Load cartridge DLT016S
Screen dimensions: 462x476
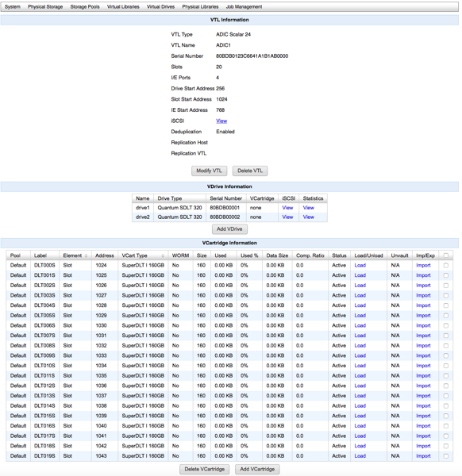click(x=360, y=425)
